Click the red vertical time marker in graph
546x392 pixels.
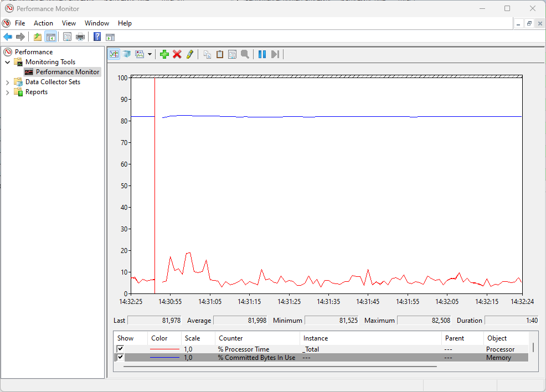click(154, 185)
